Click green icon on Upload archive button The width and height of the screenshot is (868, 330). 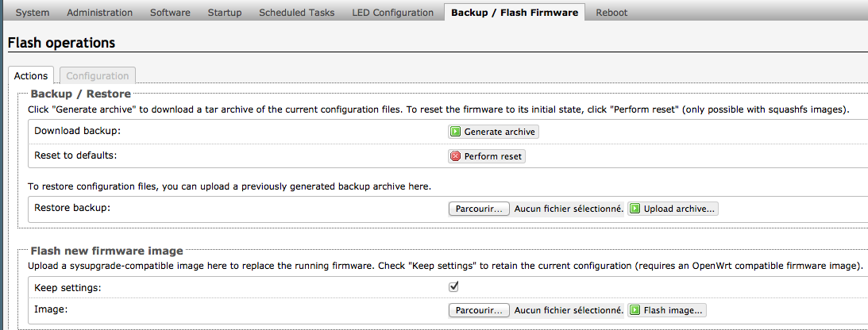[635, 209]
